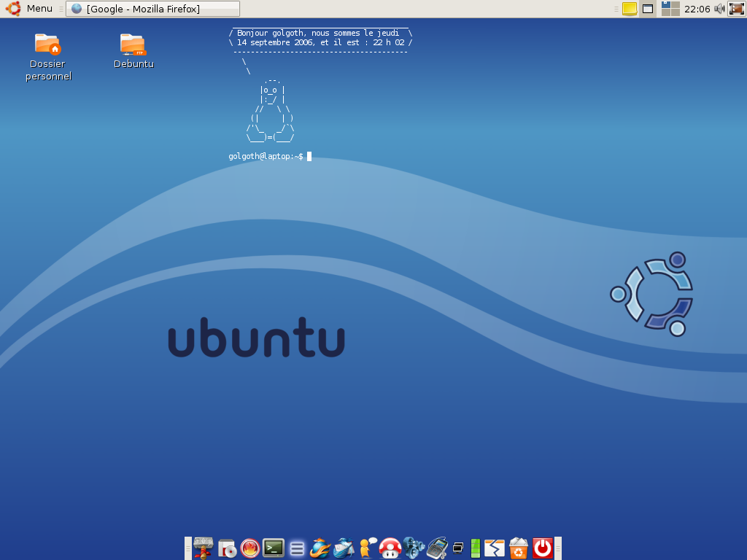Open the Debuntu FTP folder icon

(x=133, y=52)
